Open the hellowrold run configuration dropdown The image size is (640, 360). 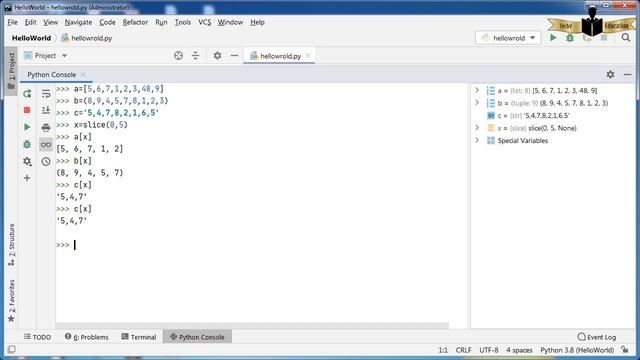click(x=508, y=38)
